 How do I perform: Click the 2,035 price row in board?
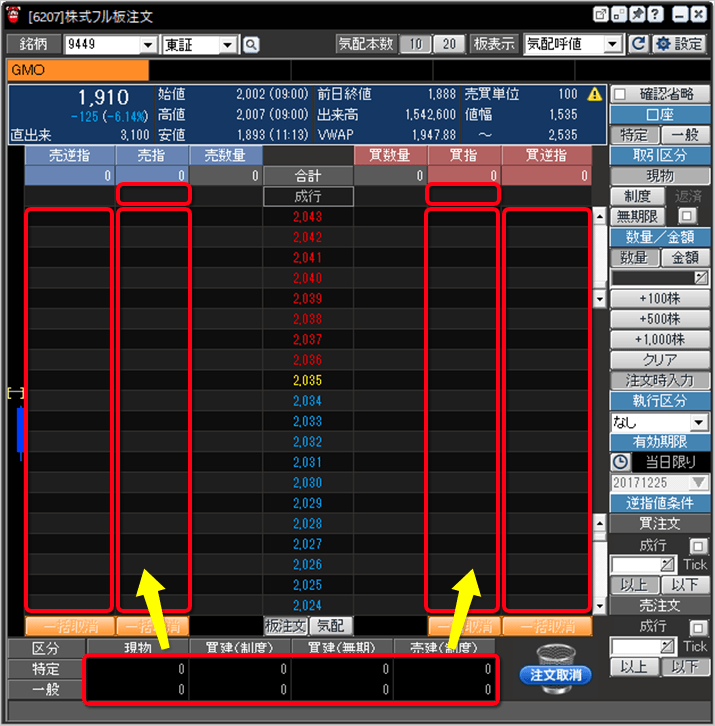click(308, 380)
